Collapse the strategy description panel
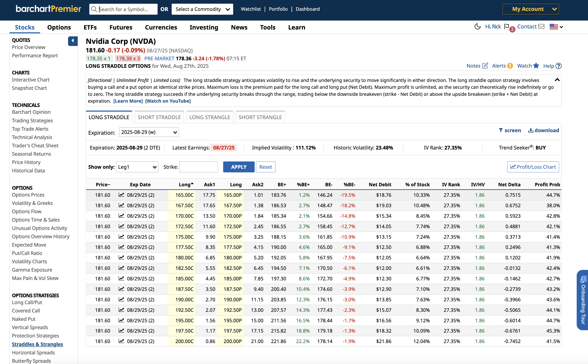The height and width of the screenshot is (364, 588). click(x=557, y=80)
